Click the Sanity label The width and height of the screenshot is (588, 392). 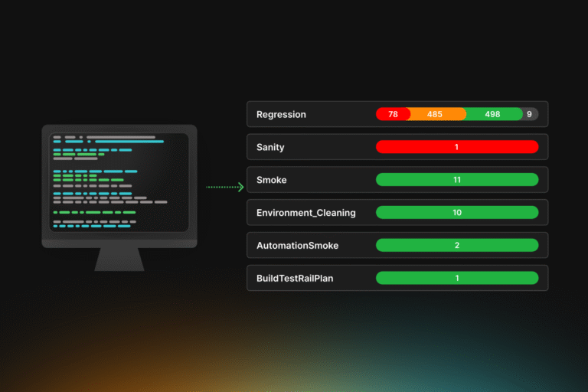(x=270, y=147)
